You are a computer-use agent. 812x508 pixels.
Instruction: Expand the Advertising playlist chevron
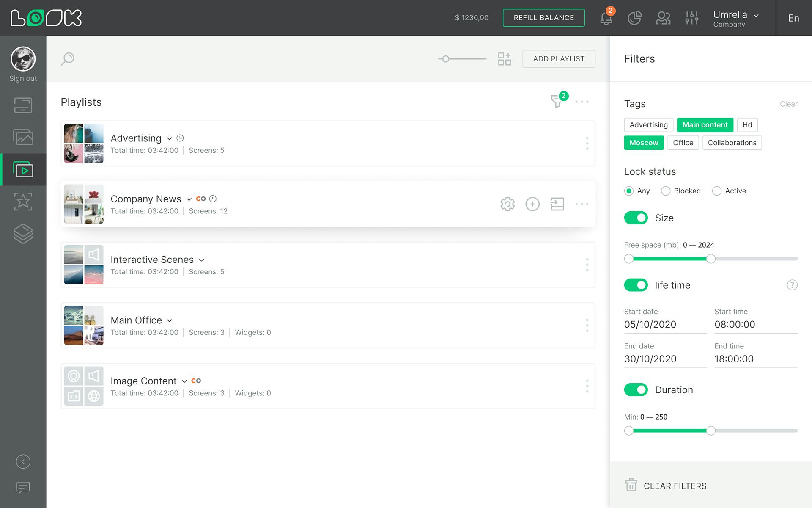[x=169, y=139]
